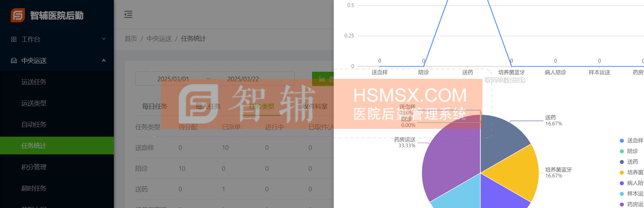Expand the 工作台 menu chevron
Screen dimensions: 644x208
click(104, 39)
